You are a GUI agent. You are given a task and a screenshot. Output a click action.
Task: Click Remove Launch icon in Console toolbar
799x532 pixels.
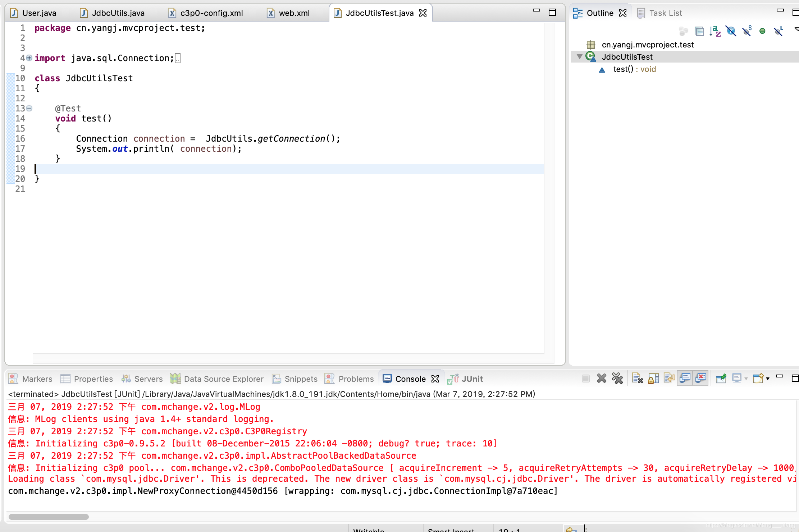[x=602, y=379]
